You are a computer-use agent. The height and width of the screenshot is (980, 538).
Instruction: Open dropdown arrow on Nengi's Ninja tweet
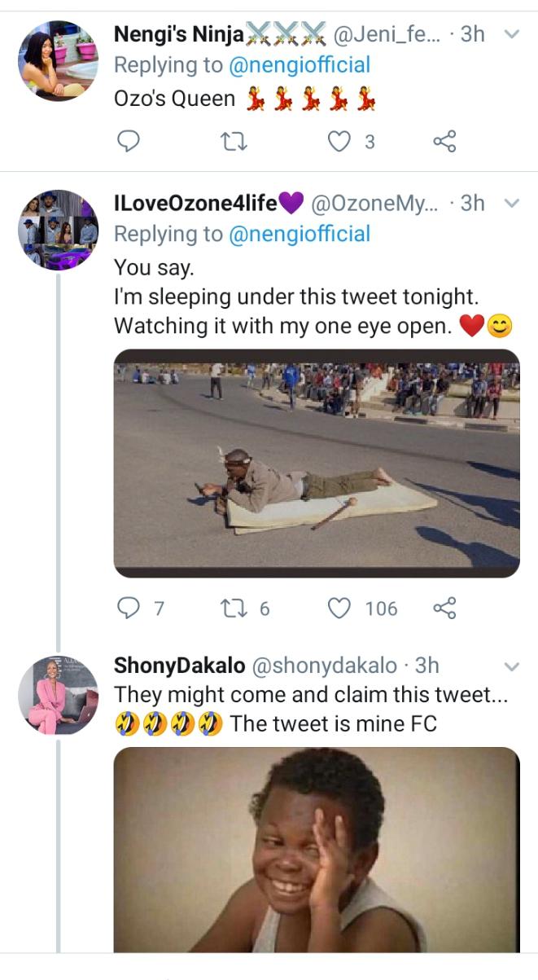click(512, 35)
